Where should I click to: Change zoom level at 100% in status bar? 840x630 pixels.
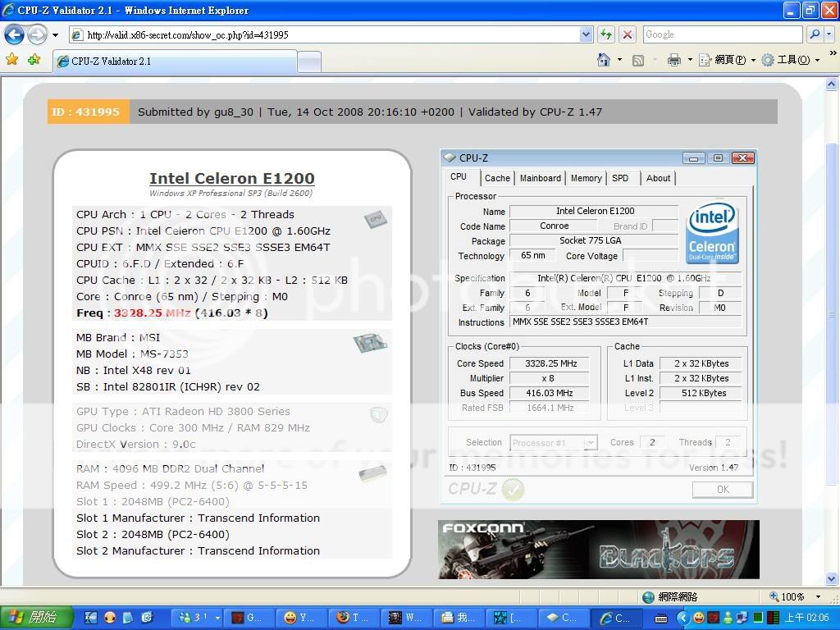[x=788, y=596]
